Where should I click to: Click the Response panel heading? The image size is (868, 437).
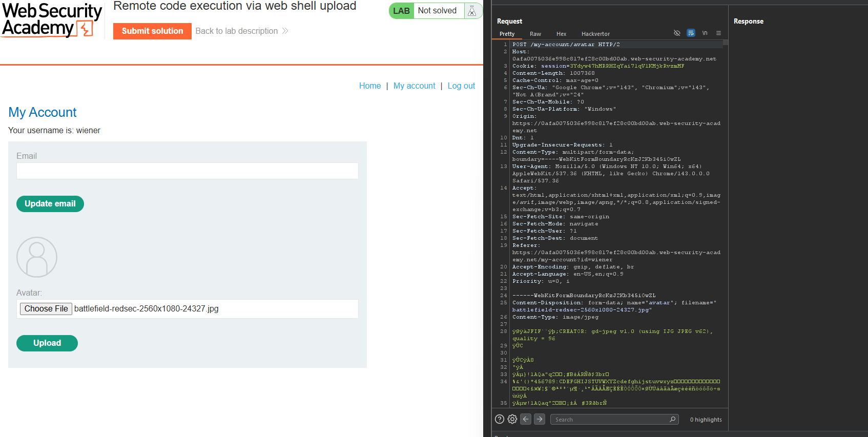pos(748,21)
